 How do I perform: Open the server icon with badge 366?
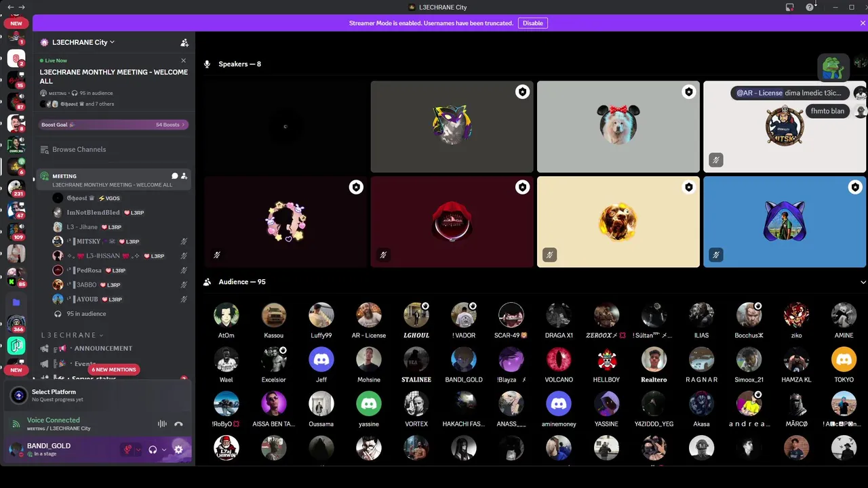point(16,324)
